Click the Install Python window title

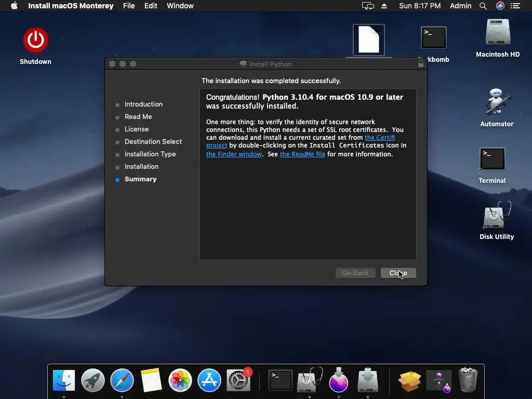[x=270, y=64]
